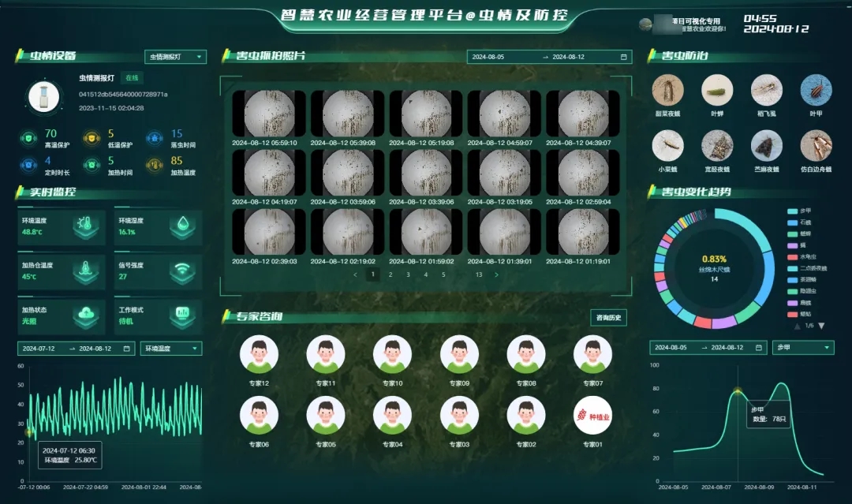Toggle the 水龟虫 legend entry
852x504 pixels.
(x=806, y=257)
